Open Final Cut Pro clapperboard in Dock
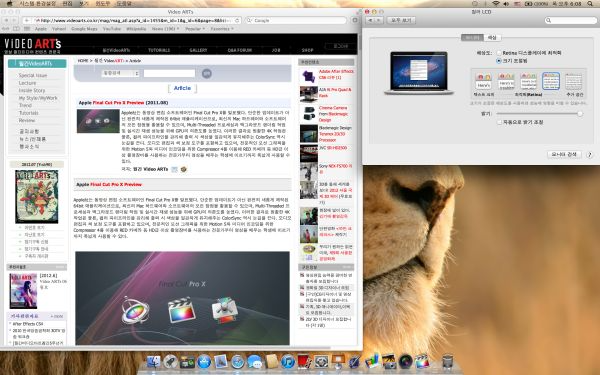 [422, 361]
